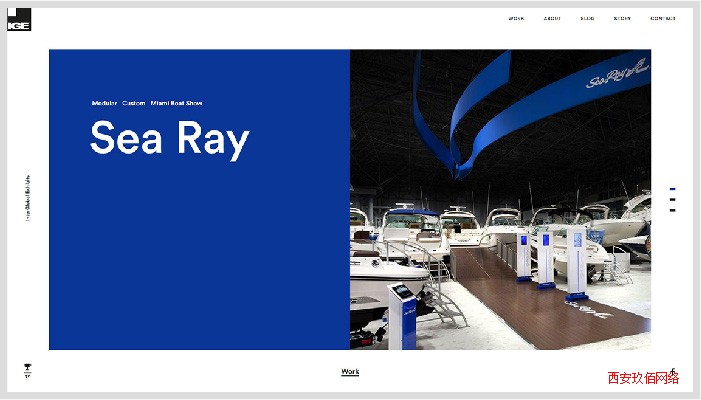Image resolution: width=701 pixels, height=400 pixels.
Task: Select the Custom tag above the title
Action: pos(134,103)
